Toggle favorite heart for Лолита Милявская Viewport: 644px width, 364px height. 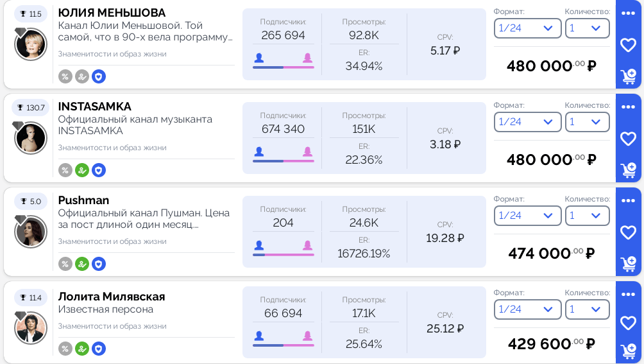point(628,323)
